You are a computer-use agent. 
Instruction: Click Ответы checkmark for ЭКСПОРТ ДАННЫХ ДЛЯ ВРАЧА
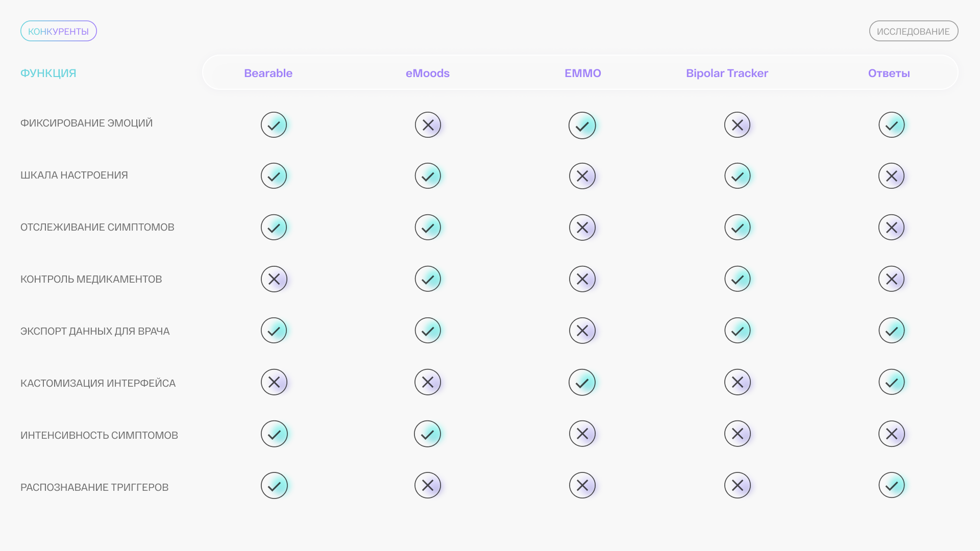(x=892, y=331)
